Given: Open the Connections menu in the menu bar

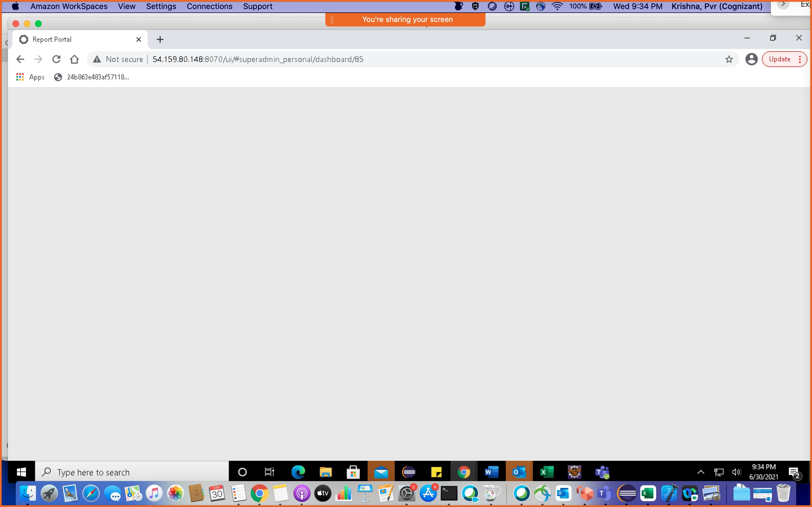Looking at the screenshot, I should (209, 6).
